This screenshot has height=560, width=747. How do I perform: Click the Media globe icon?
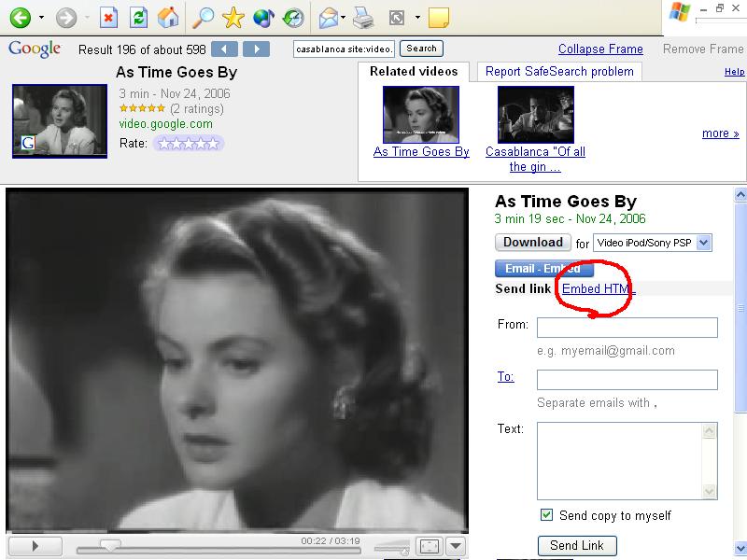263,18
